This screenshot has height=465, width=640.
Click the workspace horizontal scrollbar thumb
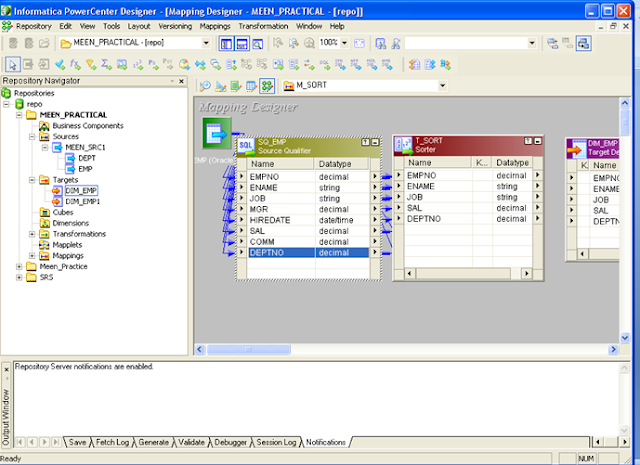[249, 349]
